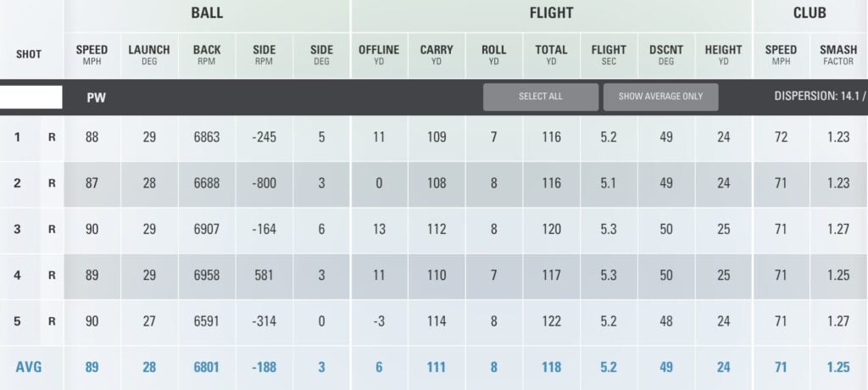The image size is (868, 390).
Task: Sort by the CARRY YD column header
Action: point(437,54)
